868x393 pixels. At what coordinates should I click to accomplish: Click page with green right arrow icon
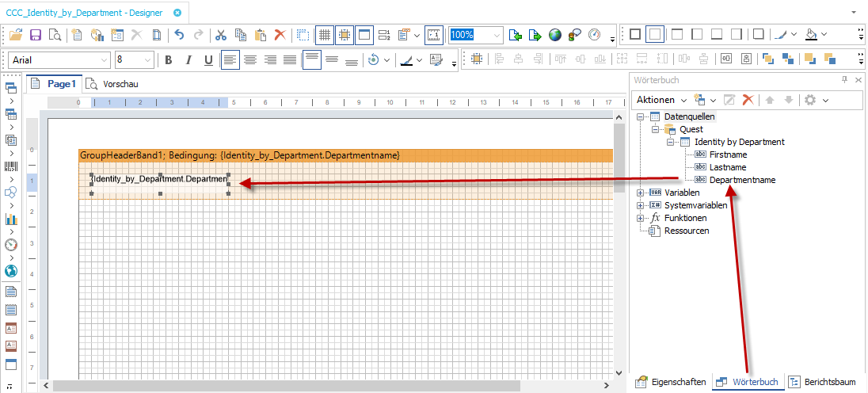[535, 35]
